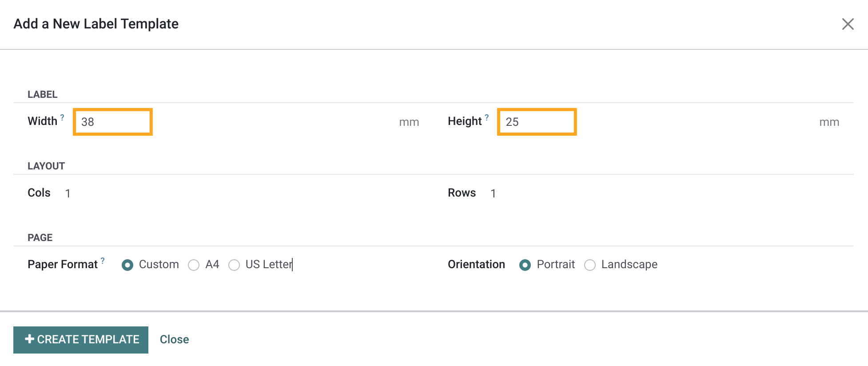Click the Close link

(x=174, y=339)
